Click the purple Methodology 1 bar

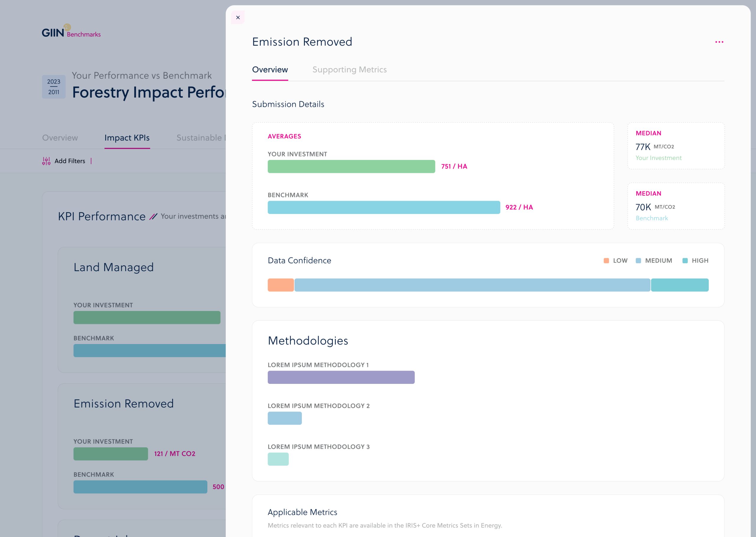pyautogui.click(x=341, y=377)
